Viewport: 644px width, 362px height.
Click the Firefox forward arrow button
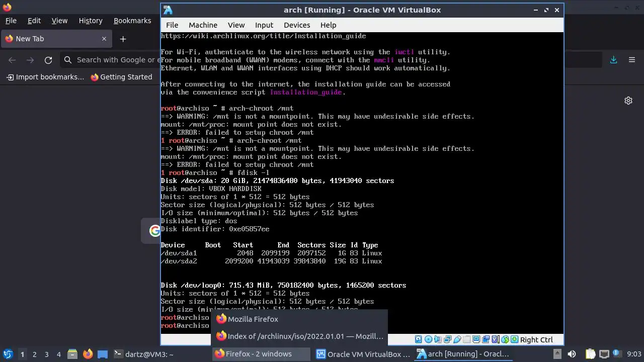click(x=30, y=60)
